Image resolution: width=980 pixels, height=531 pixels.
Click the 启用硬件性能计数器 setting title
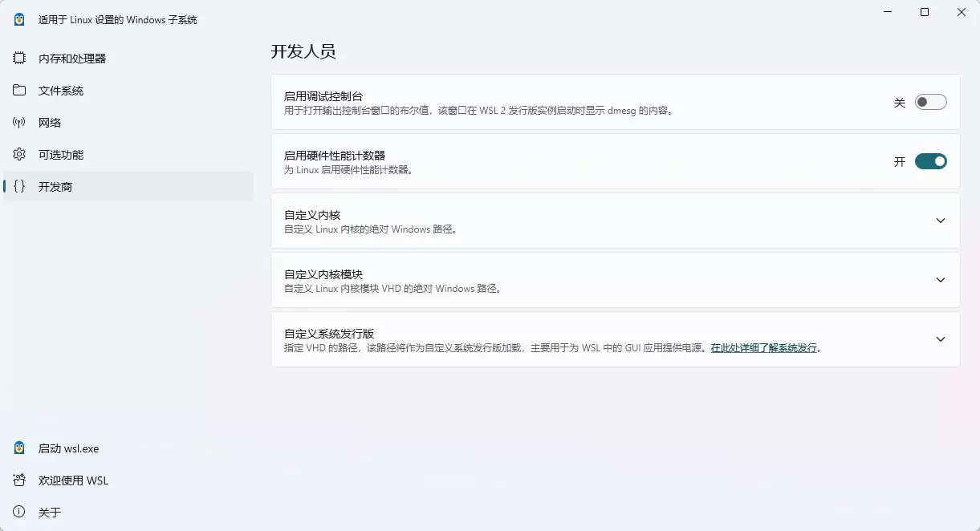pos(335,156)
